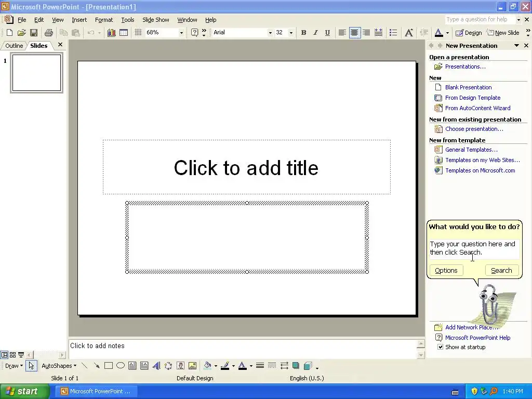Screen dimensions: 532x399
Task: Switch to the Outline tab
Action: pos(14,46)
